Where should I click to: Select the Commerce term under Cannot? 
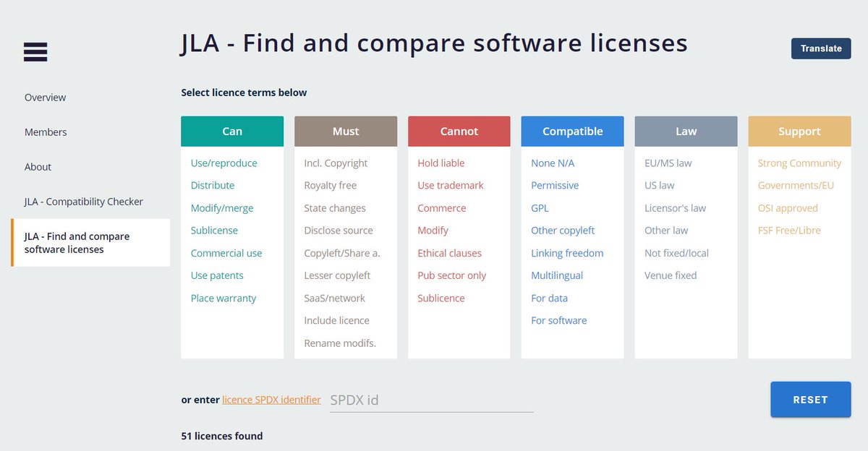click(442, 208)
